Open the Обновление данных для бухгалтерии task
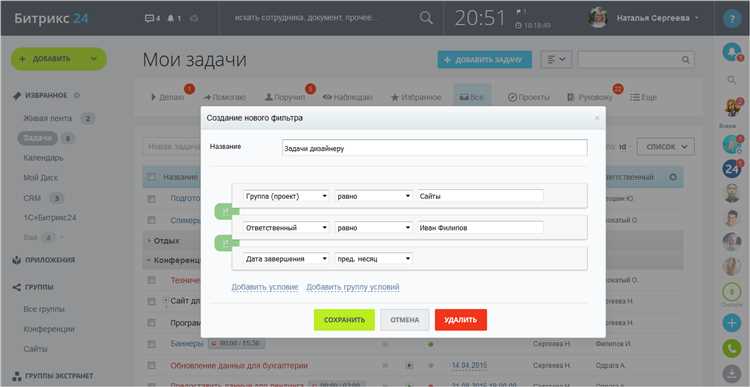This screenshot has height=387, width=750. (239, 365)
